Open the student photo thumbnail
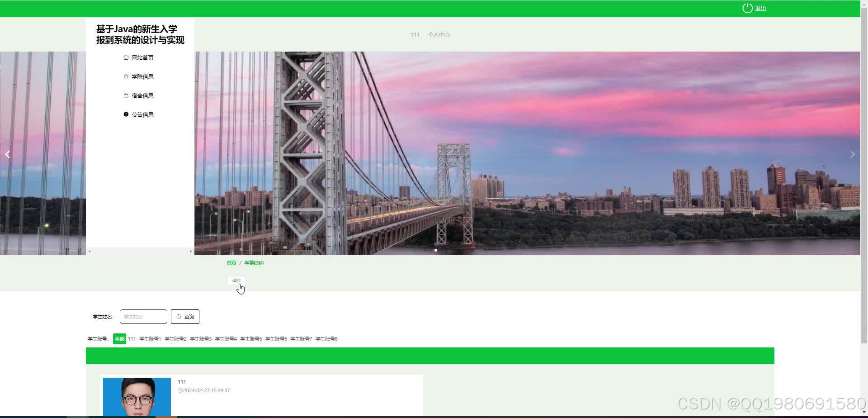Screen dimensions: 868x418 pos(137,397)
